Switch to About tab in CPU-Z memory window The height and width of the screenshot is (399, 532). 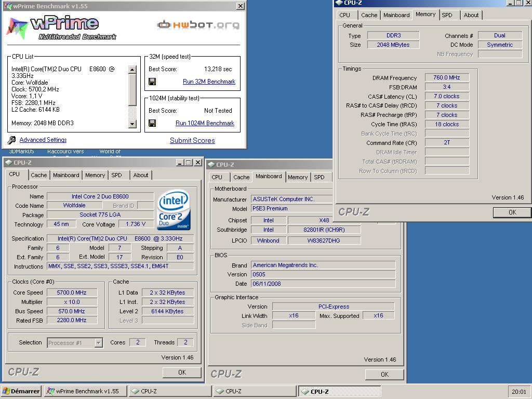[471, 15]
